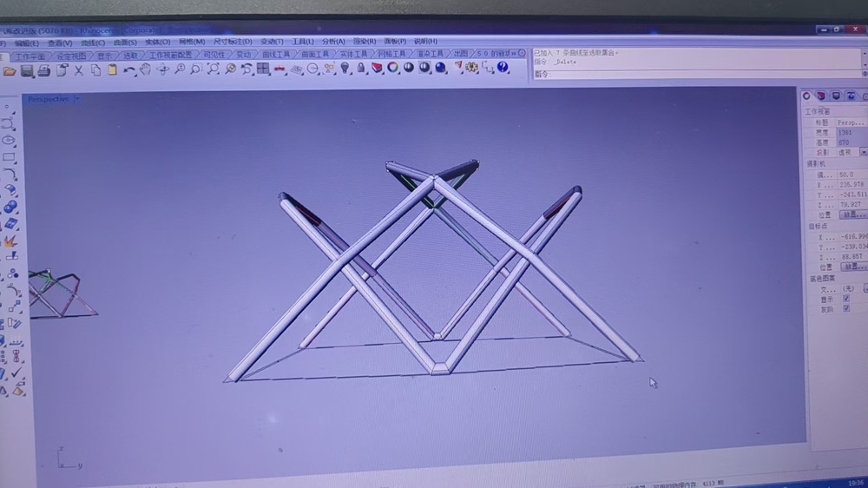The width and height of the screenshot is (868, 488).
Task: Open the properties panel color-circle tab
Action: coord(806,96)
